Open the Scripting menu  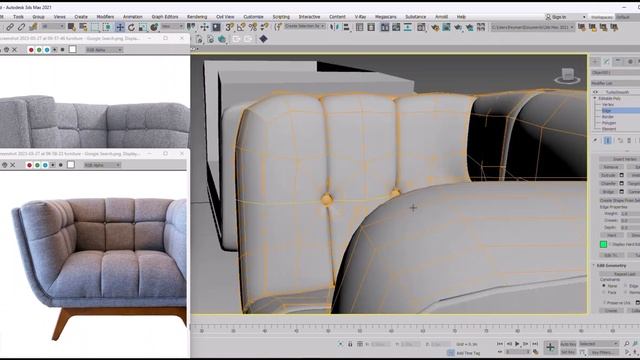pos(281,17)
